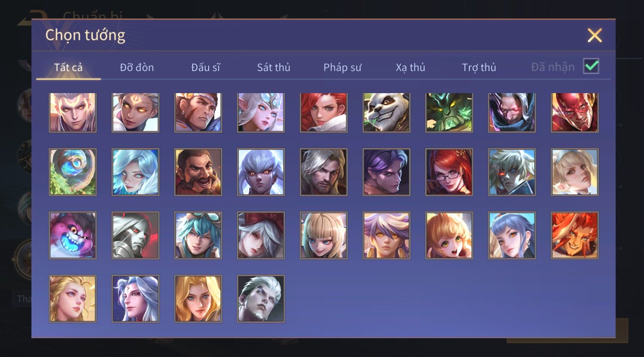This screenshot has height=357, width=644.
Task: Close the Chọn tướng dialog
Action: tap(594, 35)
